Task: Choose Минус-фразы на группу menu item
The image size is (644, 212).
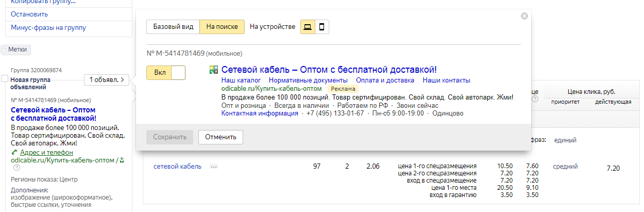Action: [x=48, y=28]
